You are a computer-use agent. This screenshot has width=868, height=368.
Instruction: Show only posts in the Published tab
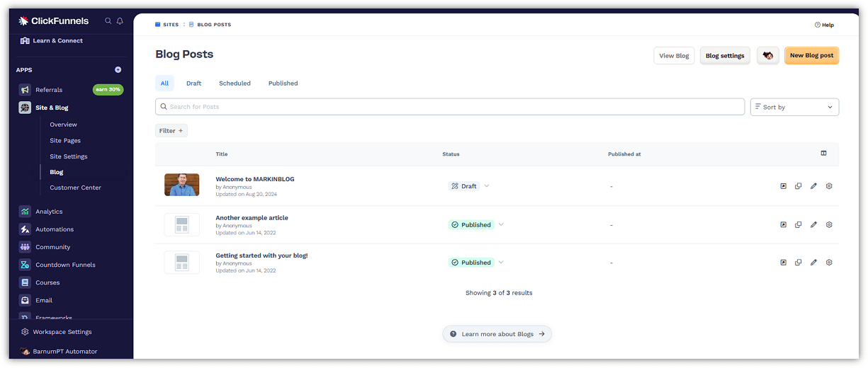click(283, 84)
